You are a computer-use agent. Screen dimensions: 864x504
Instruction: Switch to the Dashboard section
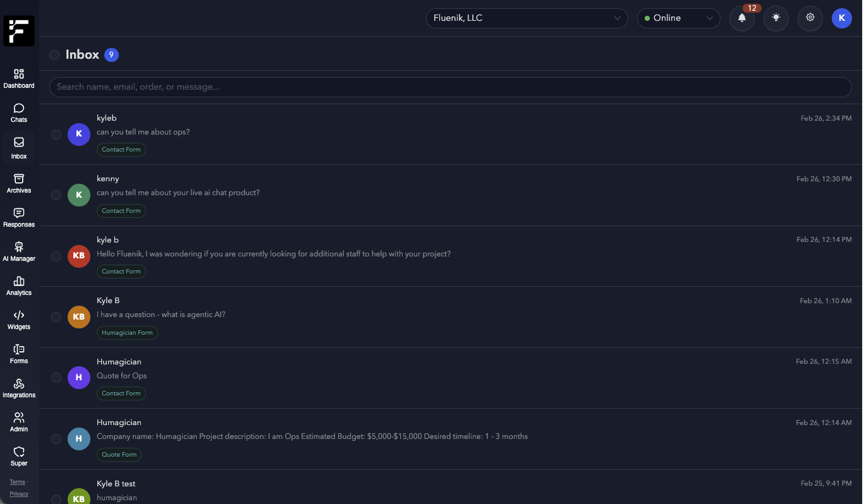(18, 78)
